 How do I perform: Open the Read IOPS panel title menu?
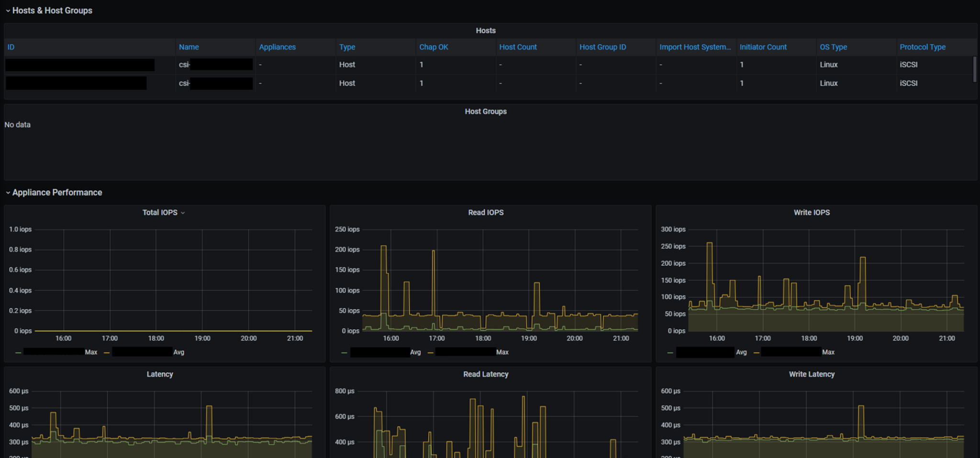point(485,212)
